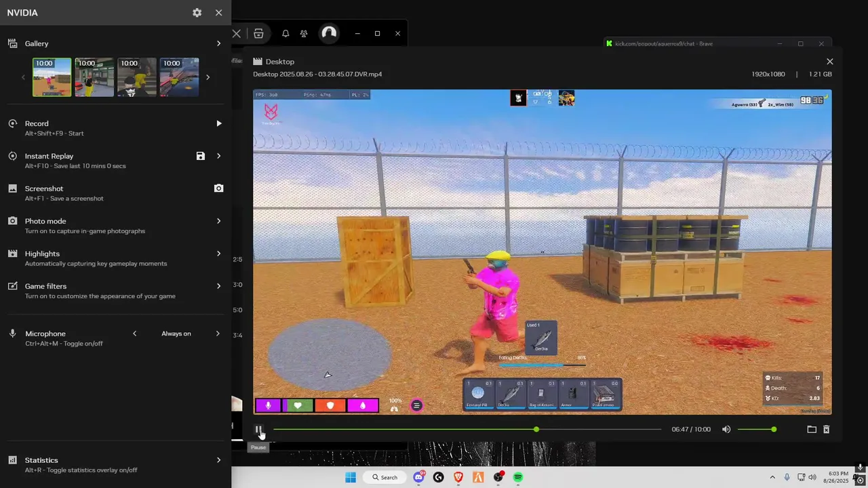Open the Windows Start menu
Viewport: 868px width, 488px height.
(351, 477)
